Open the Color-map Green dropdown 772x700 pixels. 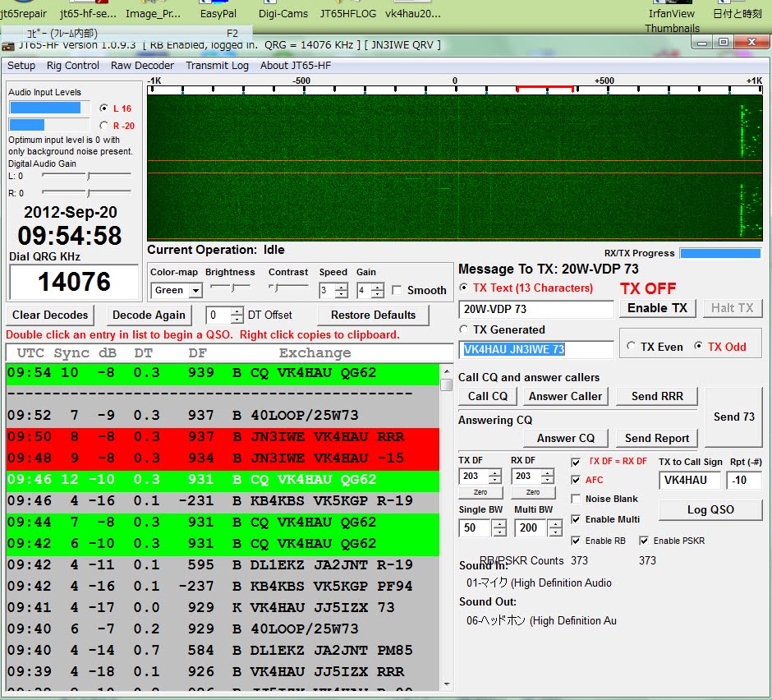(x=195, y=290)
